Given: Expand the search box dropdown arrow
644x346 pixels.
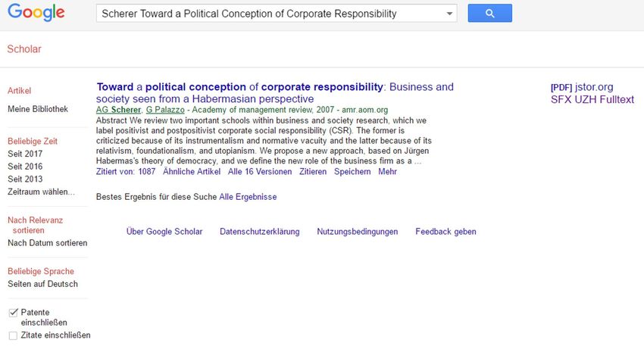Looking at the screenshot, I should pos(449,14).
